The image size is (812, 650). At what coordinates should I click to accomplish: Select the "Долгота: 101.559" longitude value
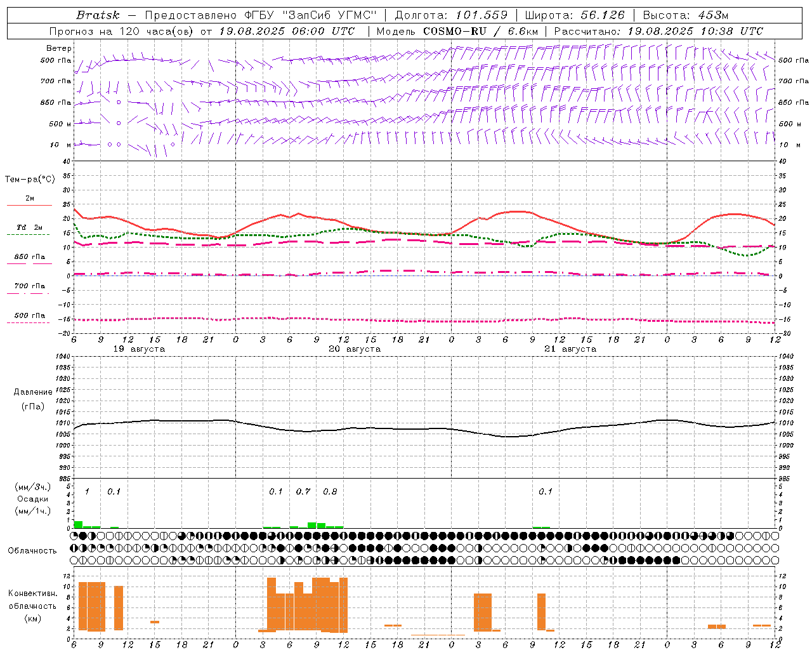coord(451,15)
